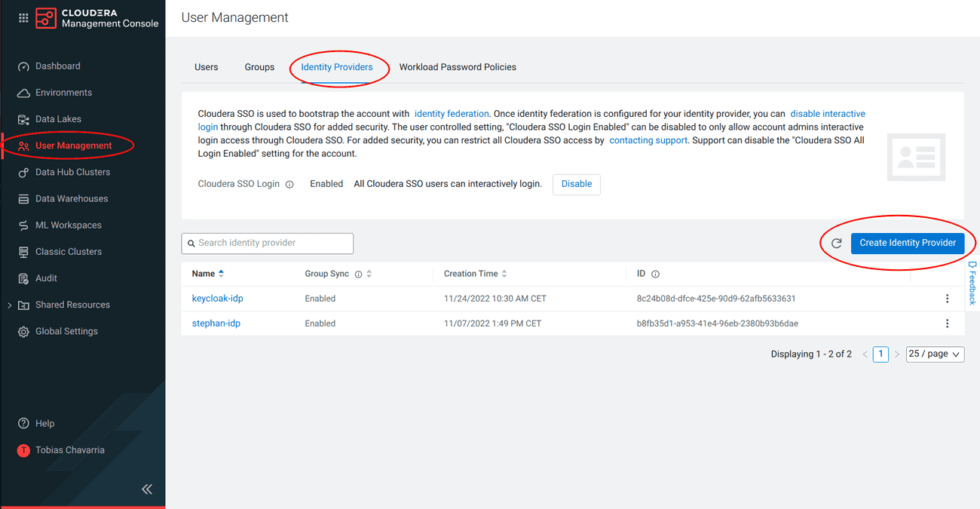Open keycloak-idp identity provider

point(217,299)
